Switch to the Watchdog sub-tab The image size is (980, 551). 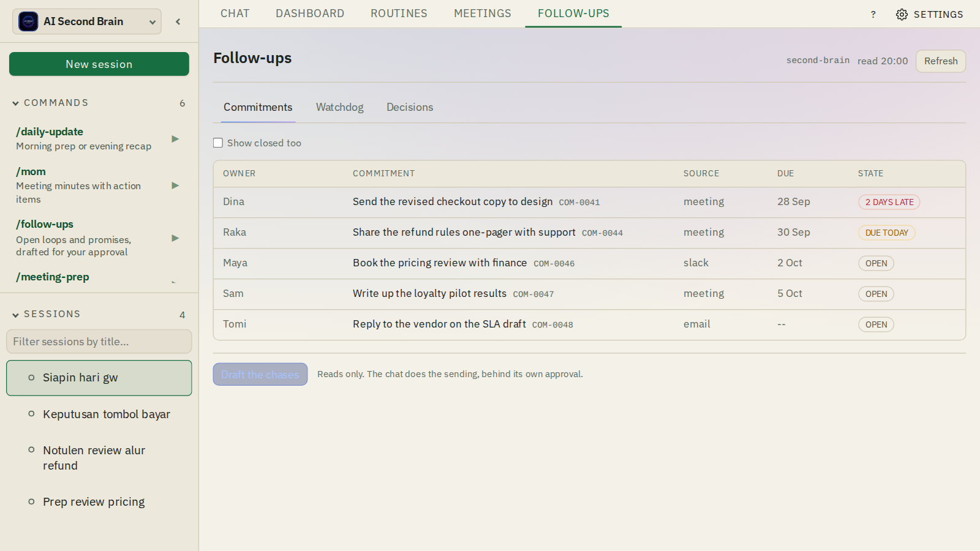[339, 107]
